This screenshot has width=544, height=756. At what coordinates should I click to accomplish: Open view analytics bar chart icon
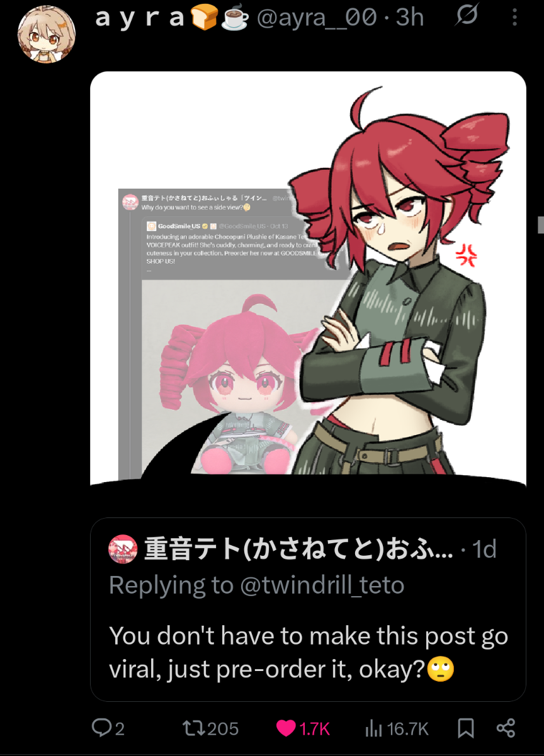[374, 729]
